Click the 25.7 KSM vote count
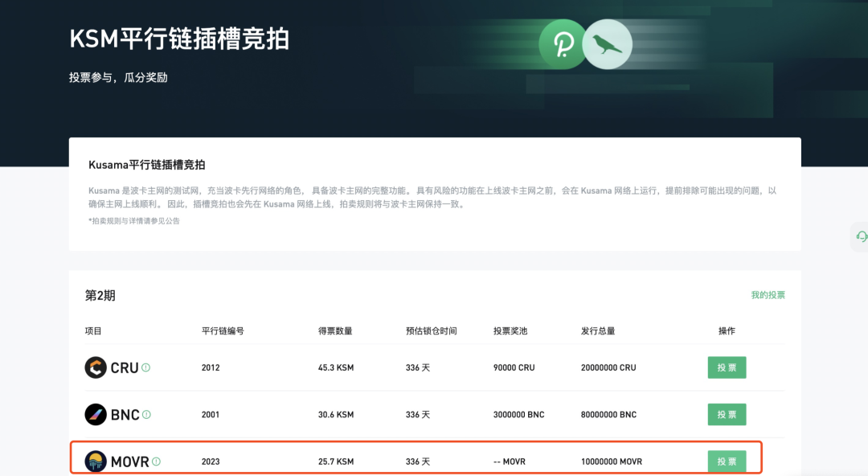The height and width of the screenshot is (476, 868). [x=335, y=461]
